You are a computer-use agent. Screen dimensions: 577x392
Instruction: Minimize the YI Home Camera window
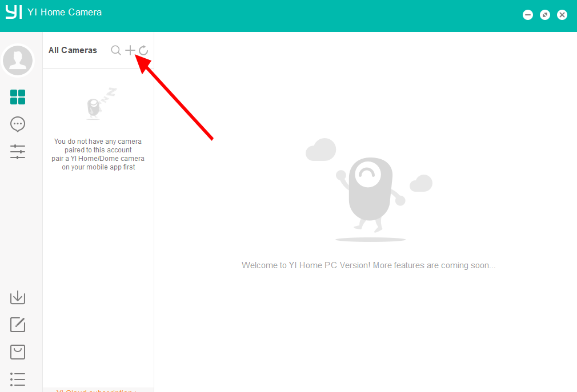[528, 15]
